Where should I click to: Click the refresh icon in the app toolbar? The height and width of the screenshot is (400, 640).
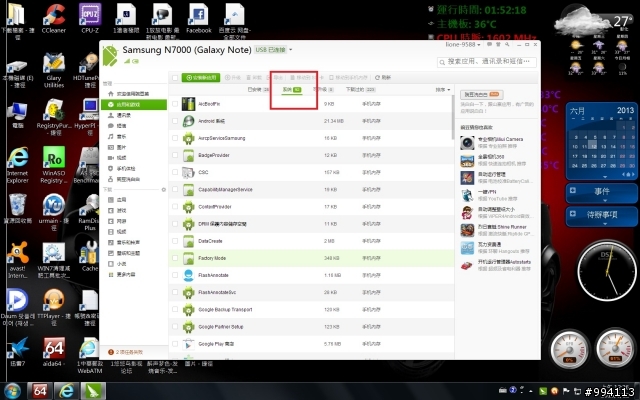[378, 78]
